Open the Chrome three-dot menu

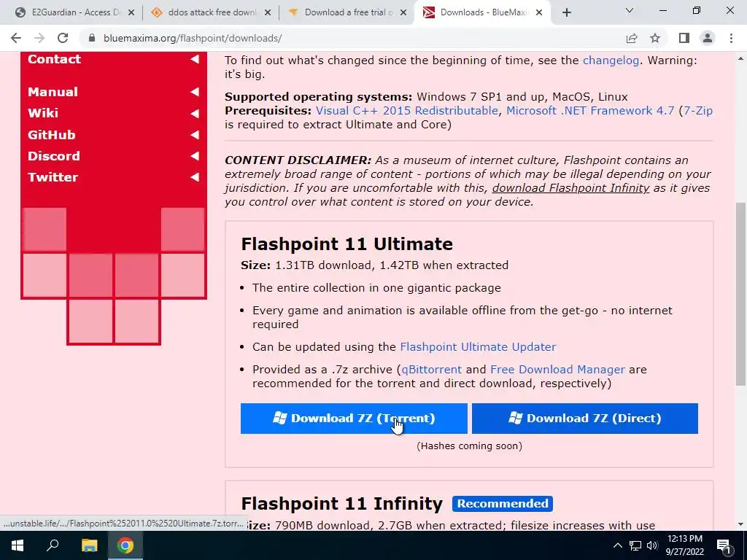click(731, 38)
